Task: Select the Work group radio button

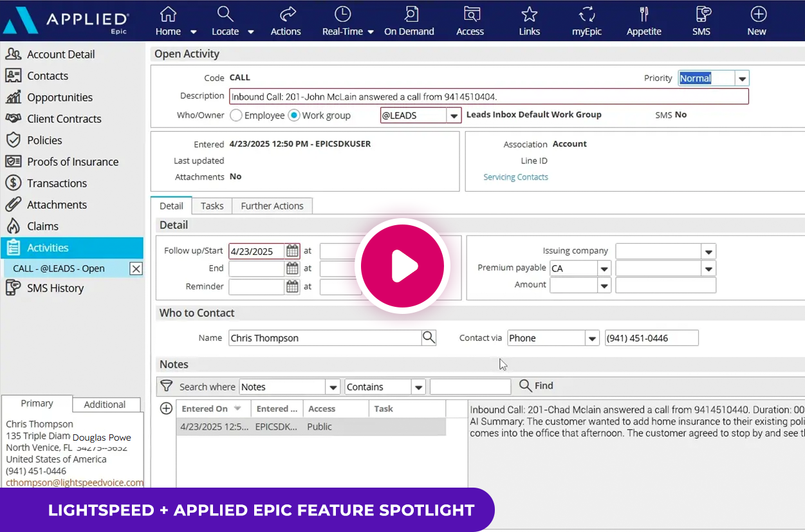Action: (294, 115)
